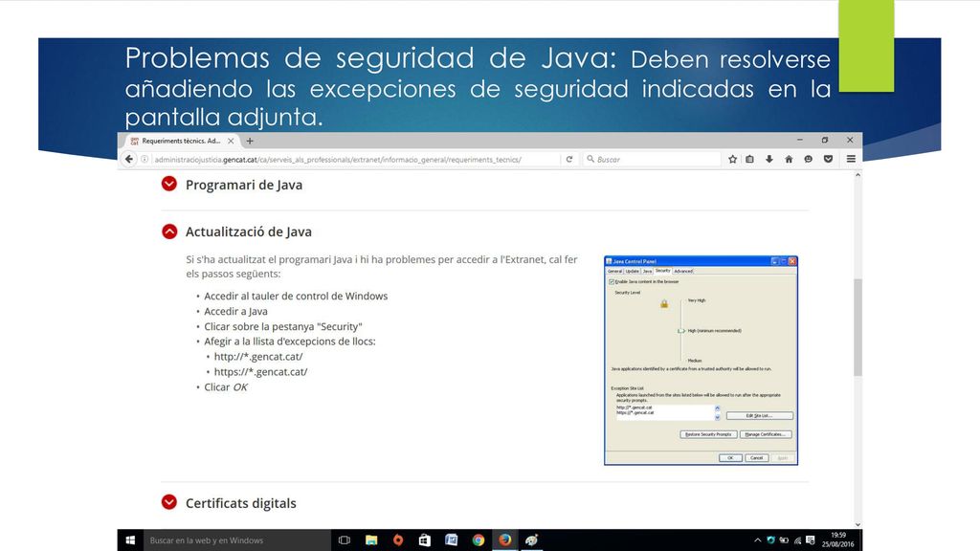Viewport: 980px width, 551px height.
Task: Click the Windows taskbar search box
Action: (x=237, y=540)
